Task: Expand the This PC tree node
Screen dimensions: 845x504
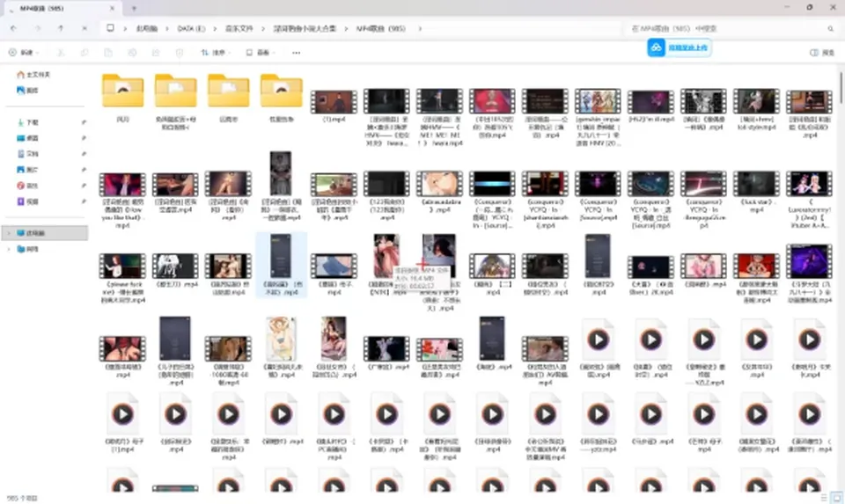Action: pos(8,232)
